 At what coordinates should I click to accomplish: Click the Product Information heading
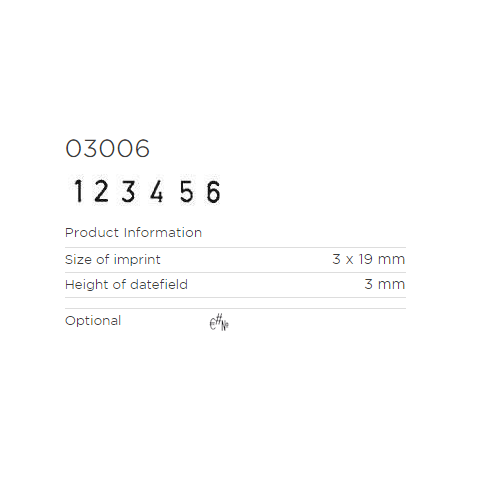(133, 232)
